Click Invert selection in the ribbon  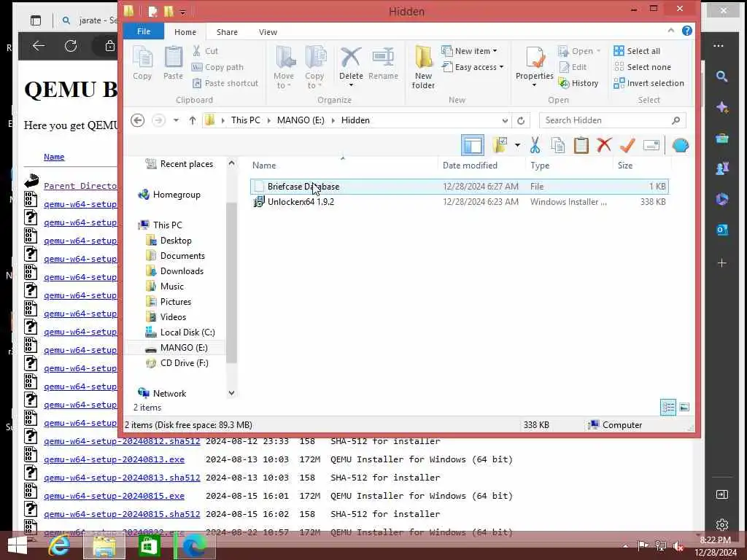pos(649,83)
